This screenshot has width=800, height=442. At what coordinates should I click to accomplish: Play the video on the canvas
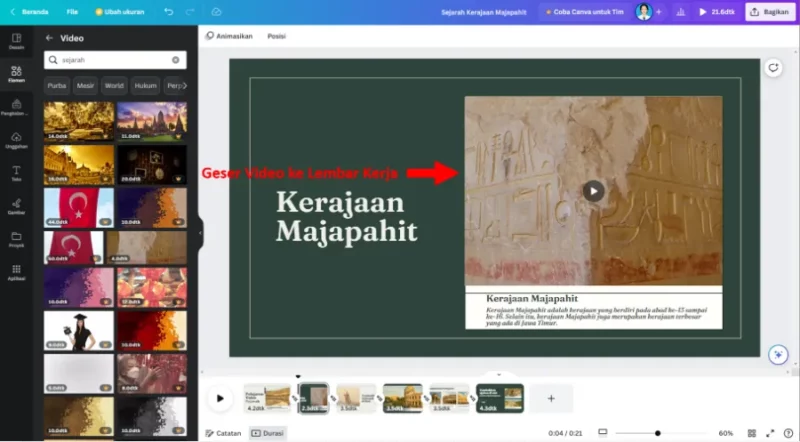(x=593, y=191)
